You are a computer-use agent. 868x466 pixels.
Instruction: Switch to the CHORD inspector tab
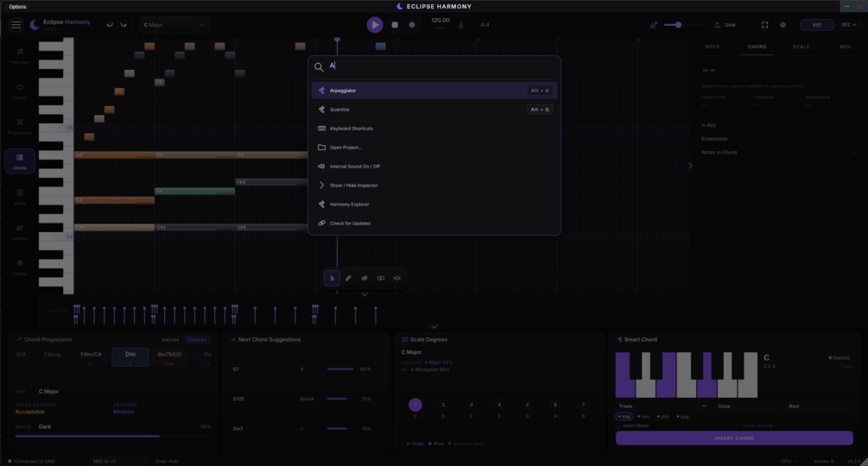pyautogui.click(x=757, y=47)
